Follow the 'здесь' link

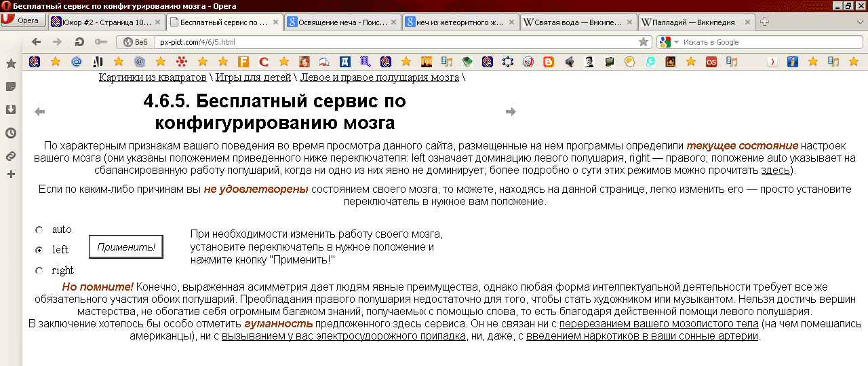pyautogui.click(x=775, y=170)
